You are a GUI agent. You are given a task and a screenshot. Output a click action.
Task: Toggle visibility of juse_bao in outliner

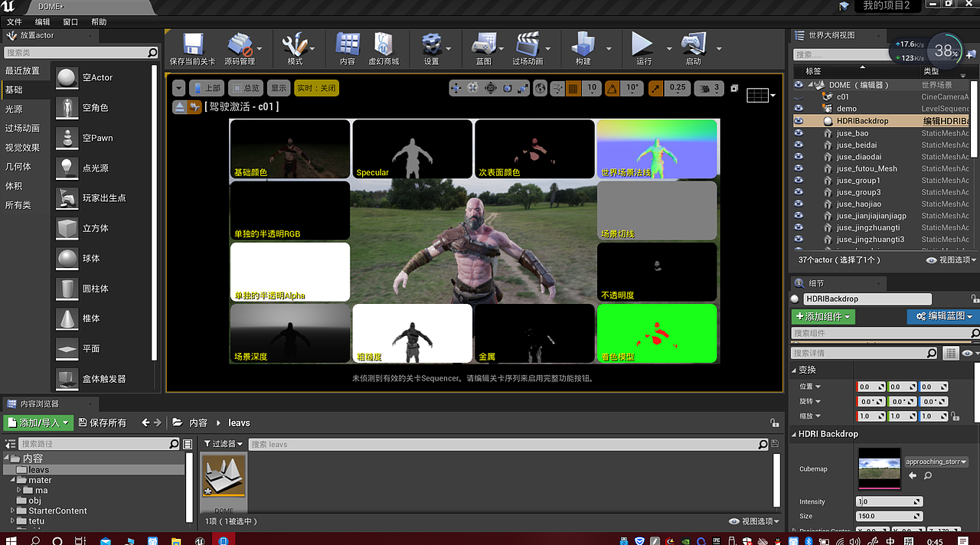(x=799, y=133)
